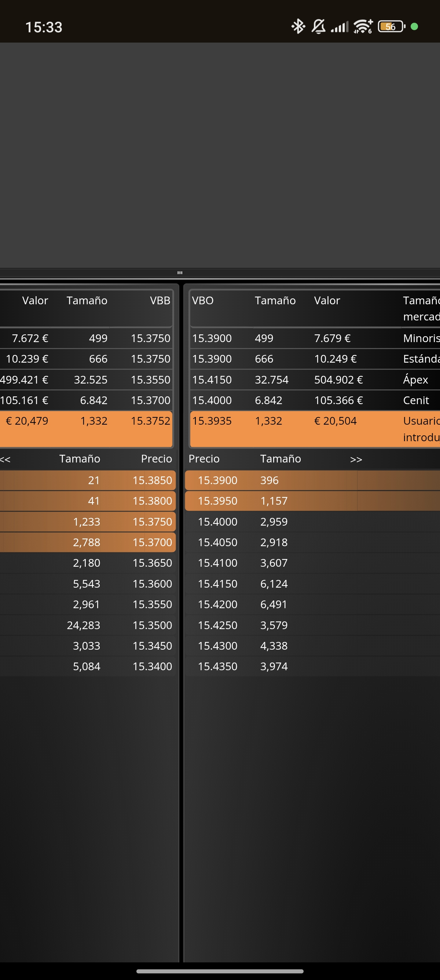Click the Cenit market size row label

point(416,400)
